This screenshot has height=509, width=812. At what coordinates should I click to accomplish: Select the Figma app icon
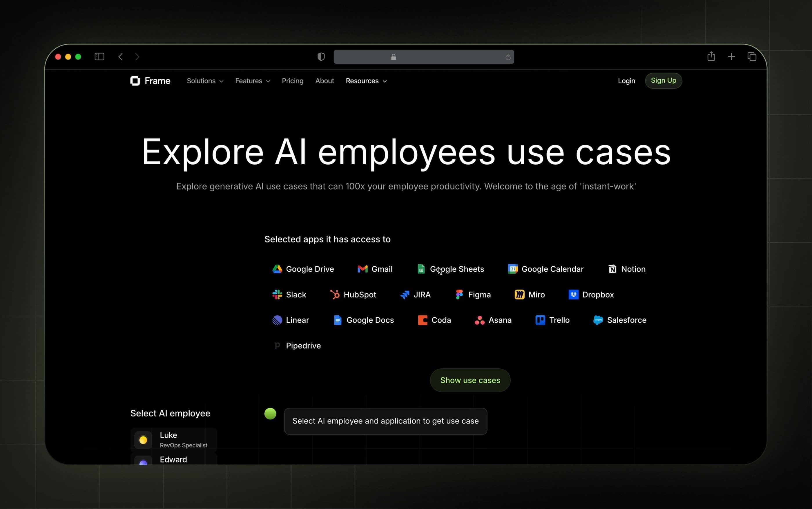tap(459, 295)
